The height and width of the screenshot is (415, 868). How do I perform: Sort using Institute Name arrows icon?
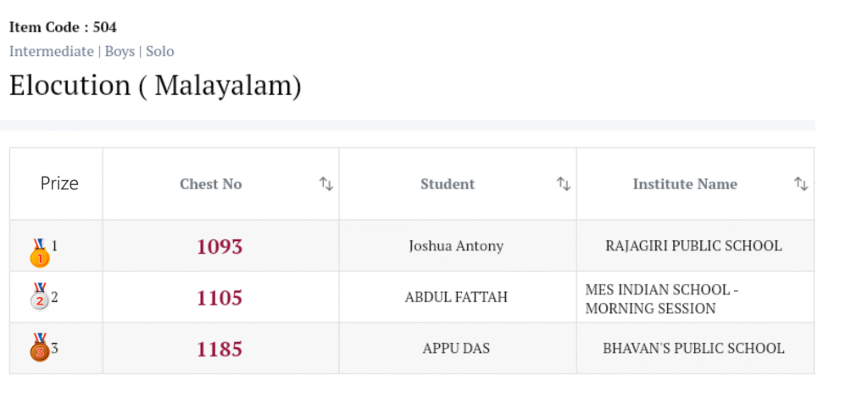pos(800,184)
